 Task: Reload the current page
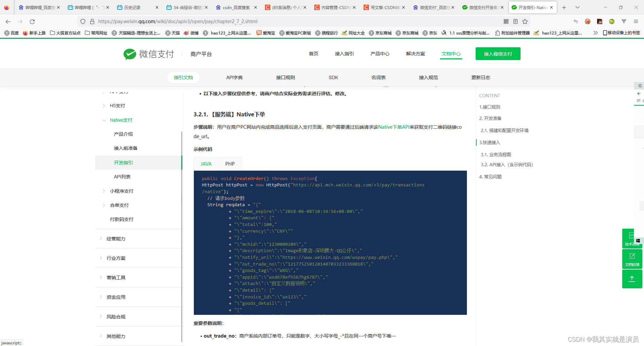pyautogui.click(x=32, y=21)
